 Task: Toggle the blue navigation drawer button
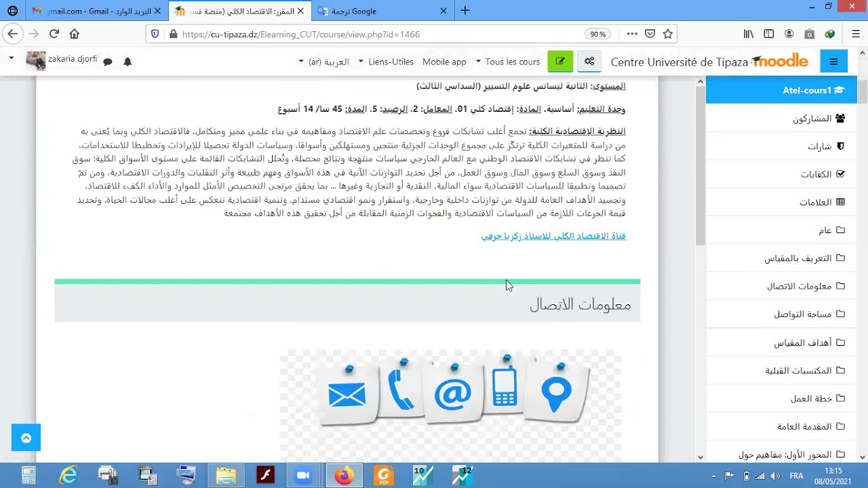coord(833,62)
